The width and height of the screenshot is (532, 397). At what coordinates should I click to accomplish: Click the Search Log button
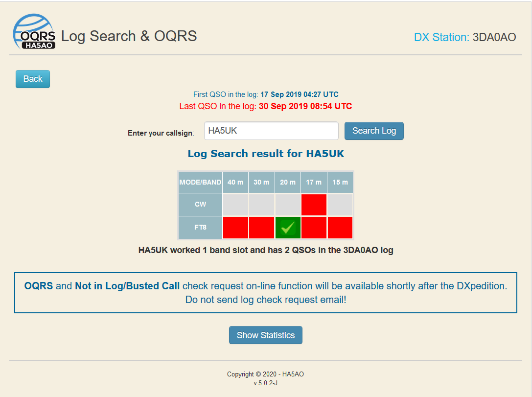374,131
